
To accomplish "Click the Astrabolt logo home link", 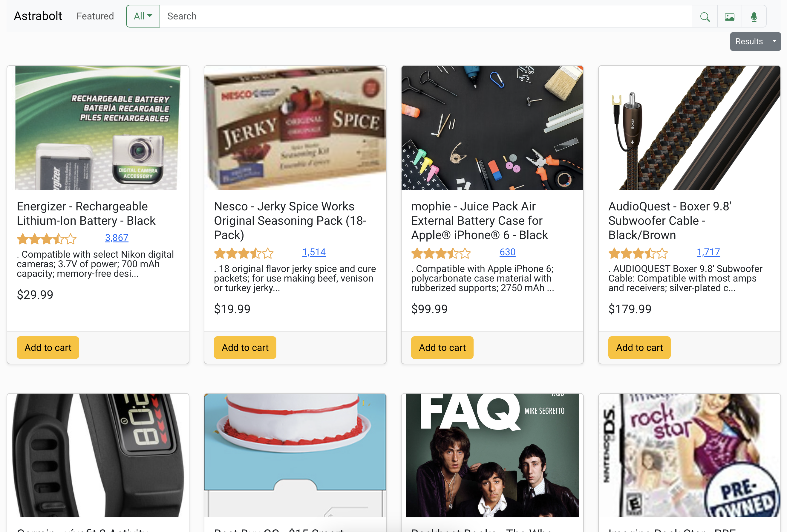I will tap(38, 16).
